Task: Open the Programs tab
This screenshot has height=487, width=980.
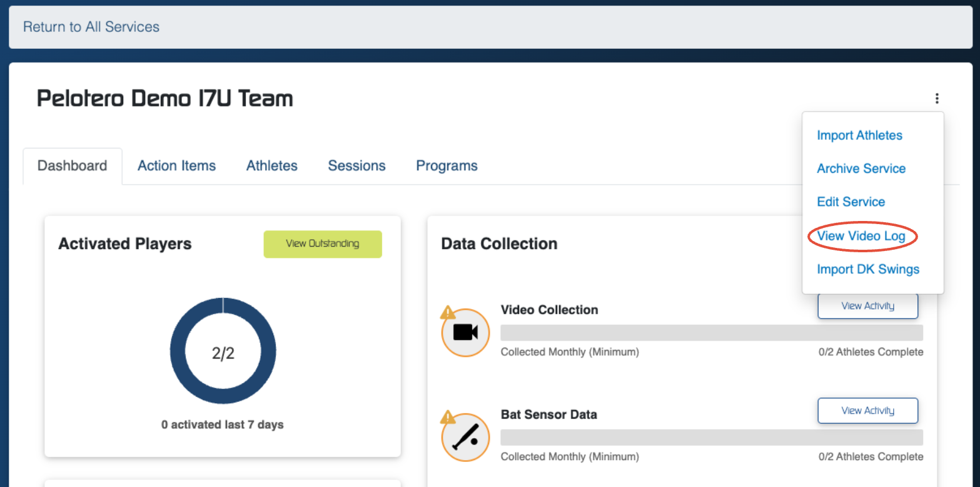Action: tap(447, 166)
